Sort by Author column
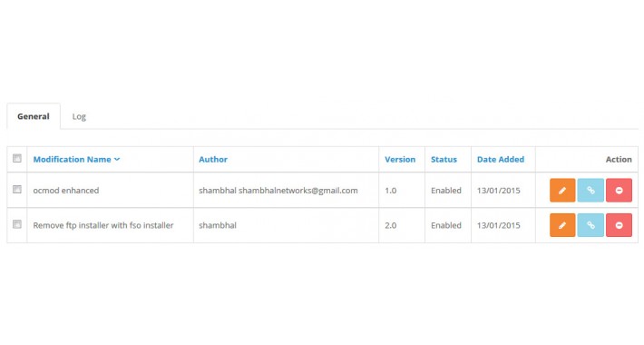 [x=213, y=160]
